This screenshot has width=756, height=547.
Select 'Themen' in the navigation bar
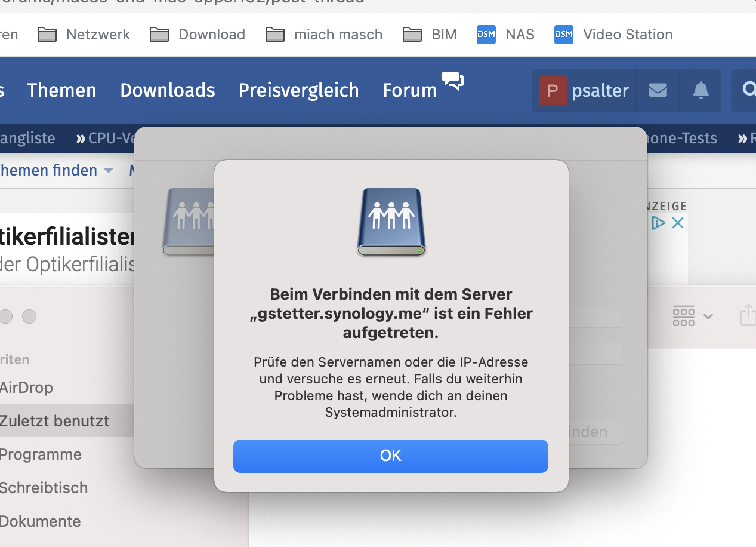coord(61,90)
